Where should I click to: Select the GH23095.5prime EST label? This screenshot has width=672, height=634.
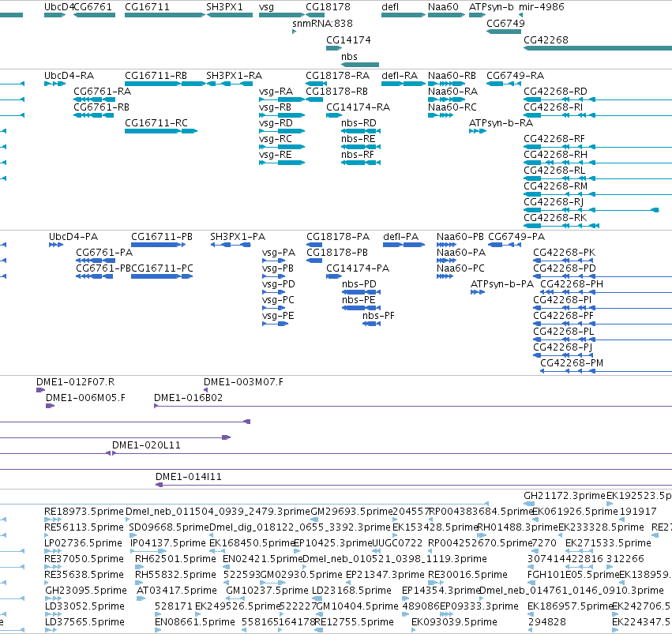pos(86,591)
